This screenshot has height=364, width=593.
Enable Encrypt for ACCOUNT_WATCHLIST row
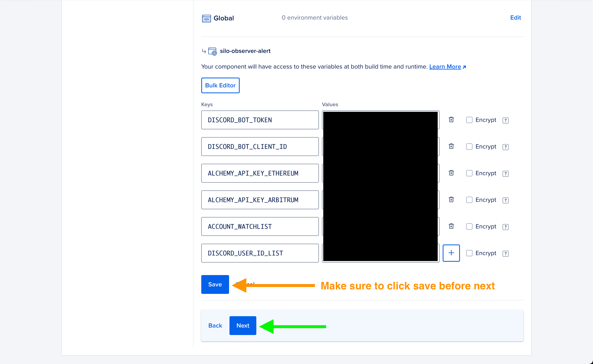coord(469,226)
